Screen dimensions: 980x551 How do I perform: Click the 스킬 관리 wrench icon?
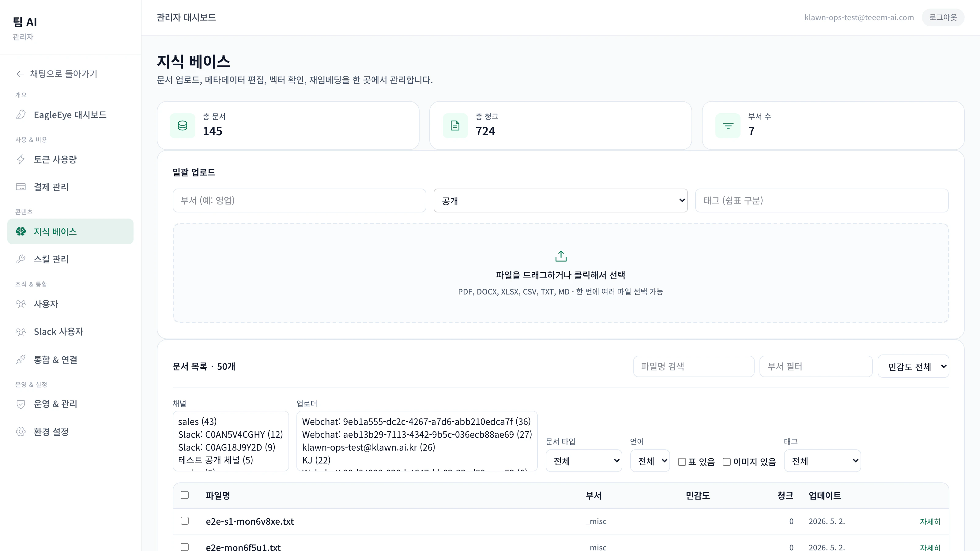(x=21, y=259)
